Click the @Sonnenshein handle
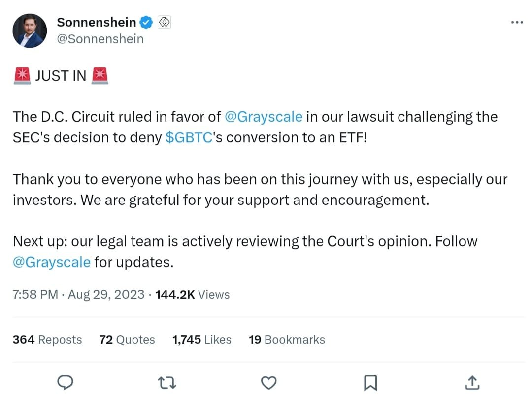Viewport: 532px width, 402px height. coord(100,39)
